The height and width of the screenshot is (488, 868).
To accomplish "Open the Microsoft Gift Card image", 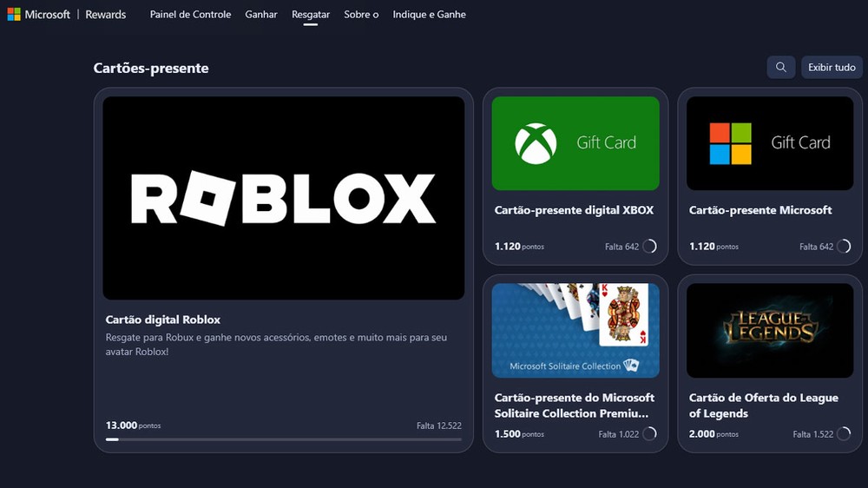I will [769, 143].
